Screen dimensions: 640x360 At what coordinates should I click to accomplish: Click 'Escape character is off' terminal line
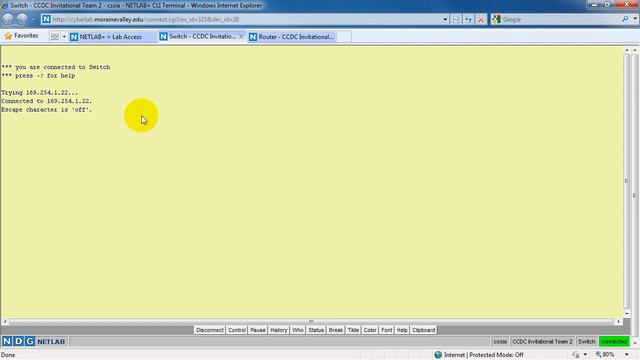pyautogui.click(x=47, y=109)
